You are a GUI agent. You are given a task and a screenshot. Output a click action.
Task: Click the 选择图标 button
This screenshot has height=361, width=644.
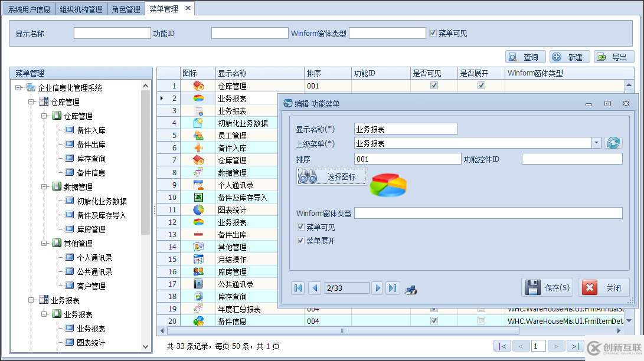point(332,177)
